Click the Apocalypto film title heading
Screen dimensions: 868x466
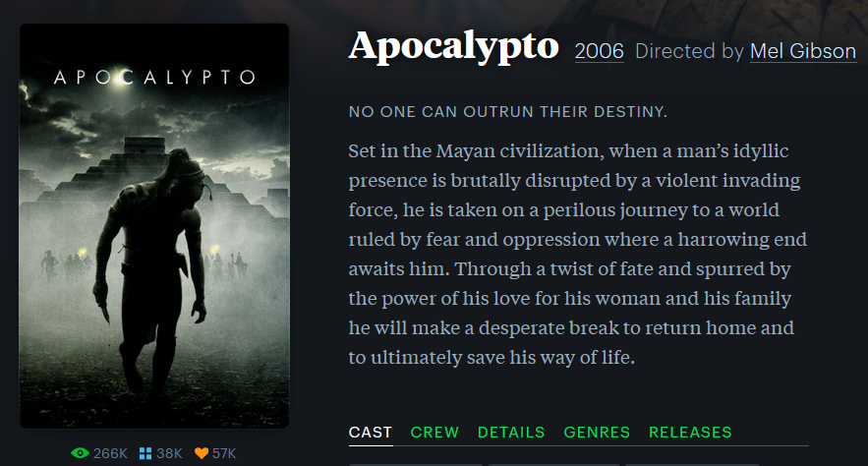tap(453, 46)
